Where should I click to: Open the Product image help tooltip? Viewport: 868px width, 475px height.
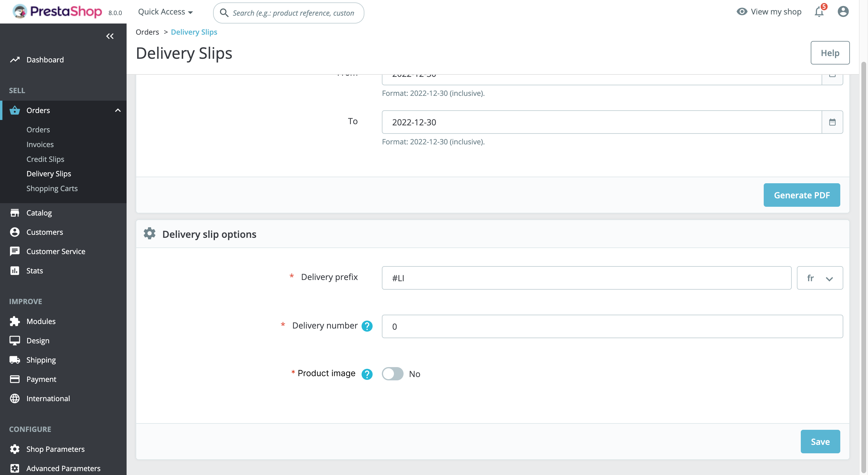[x=367, y=374]
